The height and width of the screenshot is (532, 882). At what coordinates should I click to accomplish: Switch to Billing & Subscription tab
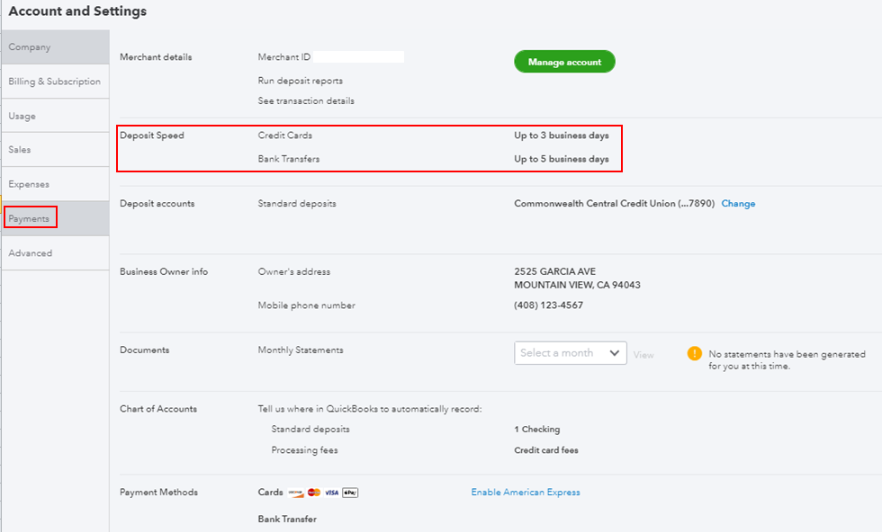point(54,82)
